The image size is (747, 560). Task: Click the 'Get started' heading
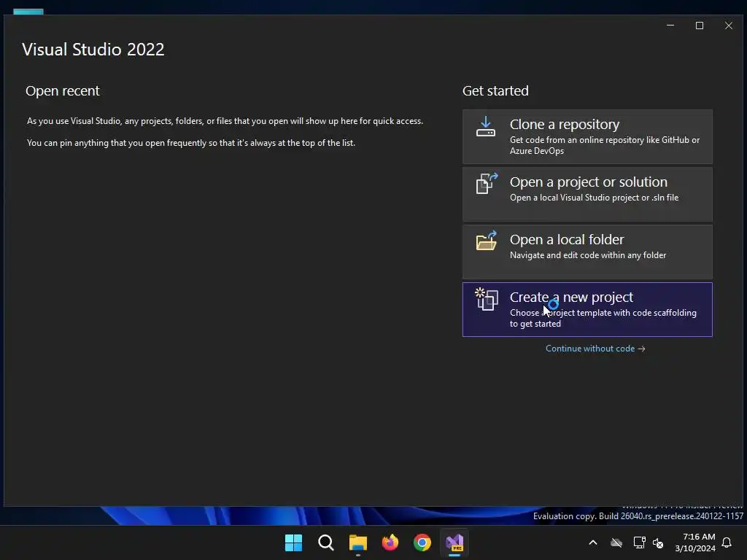pyautogui.click(x=495, y=91)
